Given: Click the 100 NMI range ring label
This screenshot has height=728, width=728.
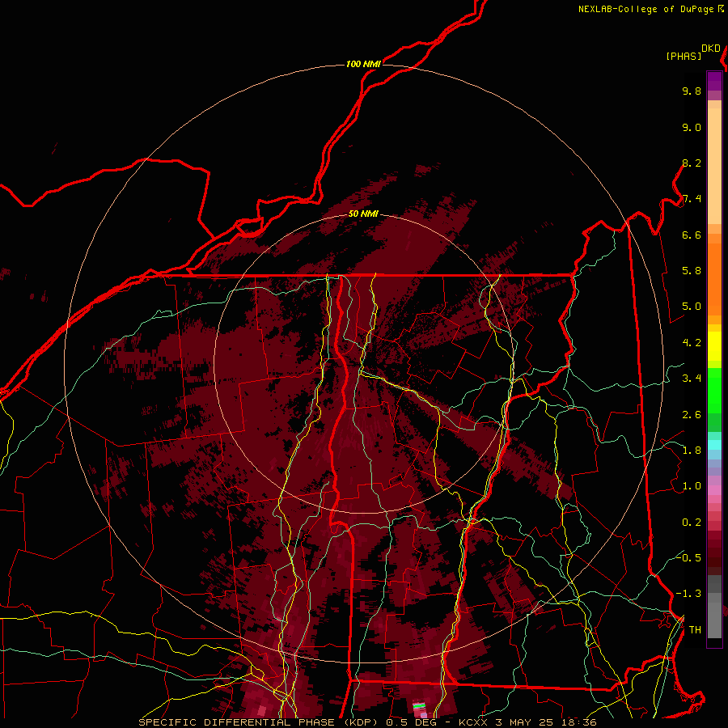Looking at the screenshot, I should click(x=363, y=64).
